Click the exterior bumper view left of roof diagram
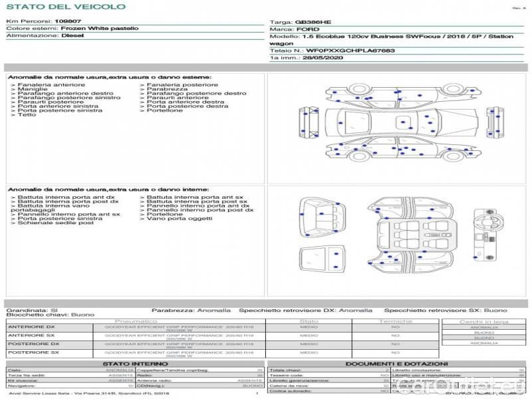 pos(309,122)
